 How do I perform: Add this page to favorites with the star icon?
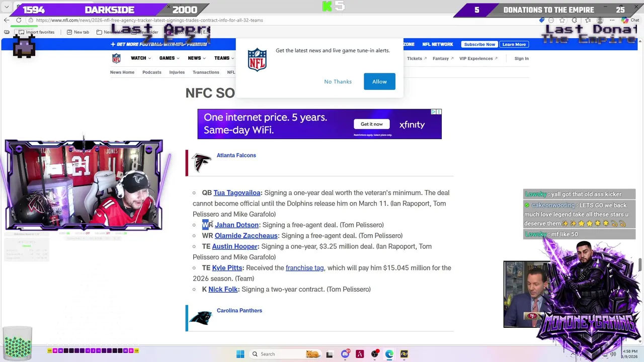(x=562, y=20)
